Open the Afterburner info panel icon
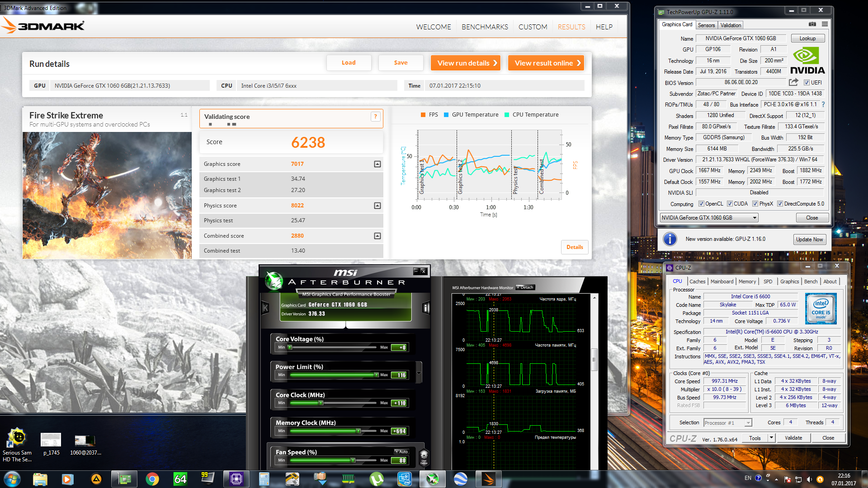 (425, 308)
